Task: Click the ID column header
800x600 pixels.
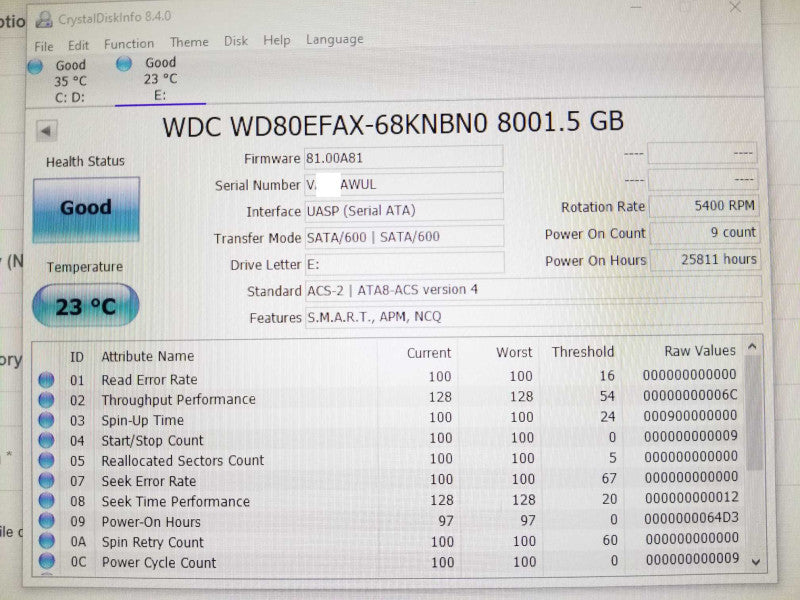Action: 77,357
